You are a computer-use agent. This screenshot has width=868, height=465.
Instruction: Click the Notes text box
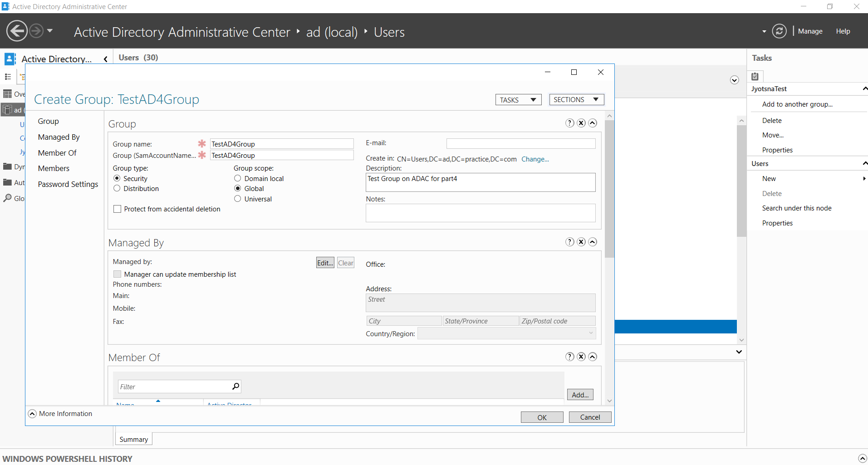coord(481,213)
